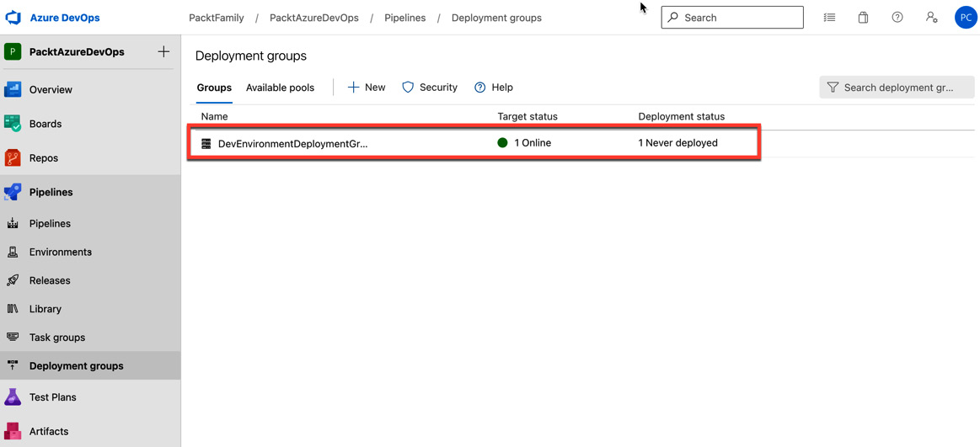Click the green Online status dot
Viewport: 980px width, 447px height.
coord(502,143)
